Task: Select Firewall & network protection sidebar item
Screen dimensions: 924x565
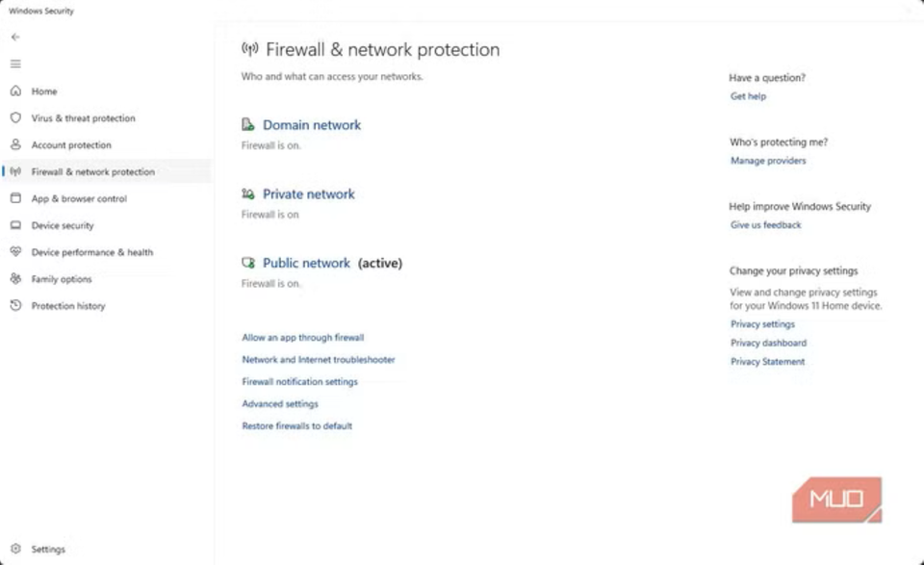Action: (92, 172)
